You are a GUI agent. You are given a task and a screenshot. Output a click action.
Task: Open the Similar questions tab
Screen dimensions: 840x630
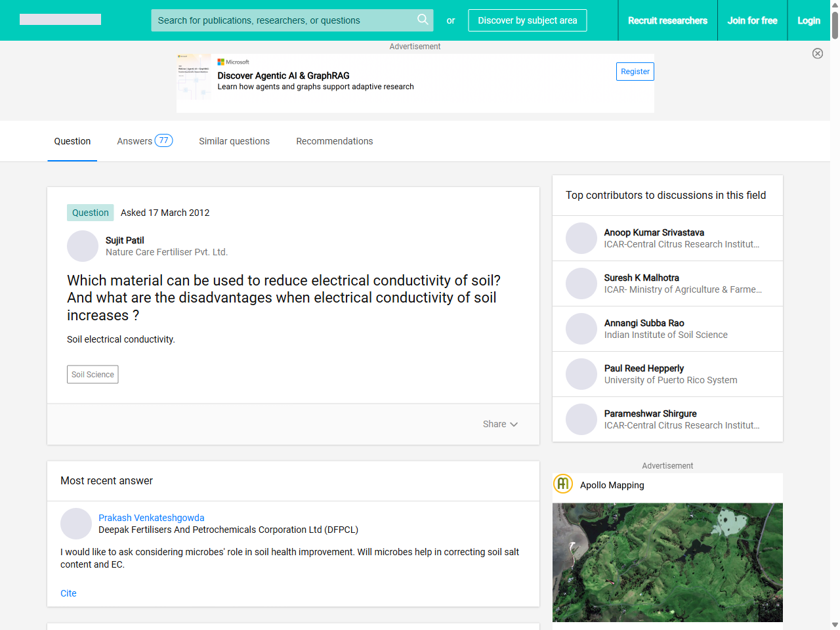click(234, 141)
